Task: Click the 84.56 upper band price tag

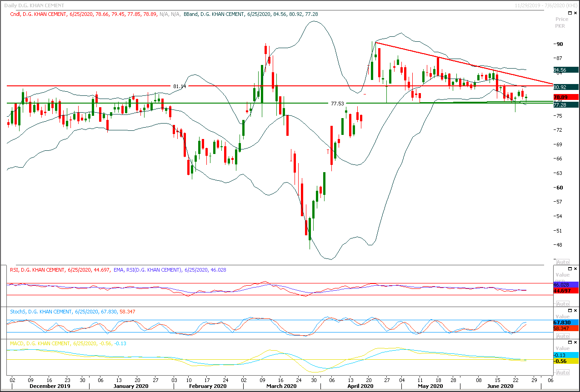Action: pyautogui.click(x=566, y=70)
